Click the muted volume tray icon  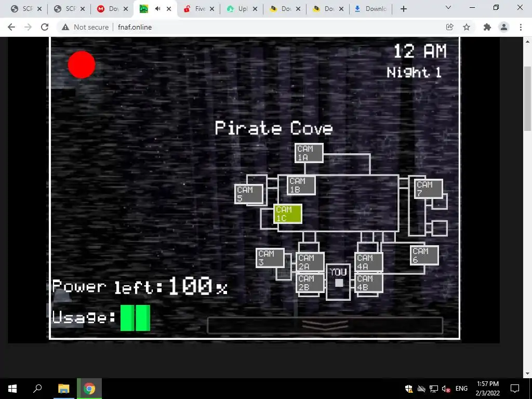(446, 389)
